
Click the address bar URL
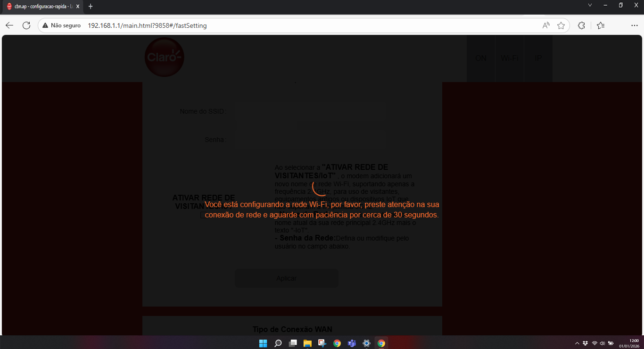tap(147, 25)
